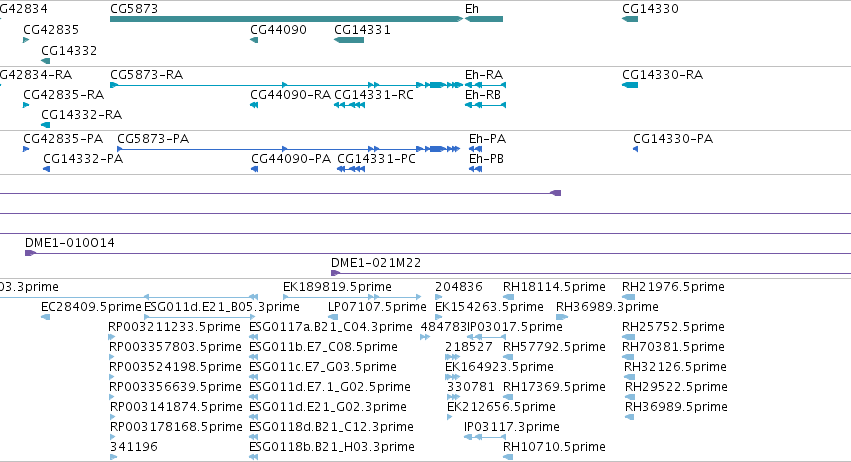Select the Eh-RA transcript label
This screenshot has width=851, height=462.
coord(484,75)
